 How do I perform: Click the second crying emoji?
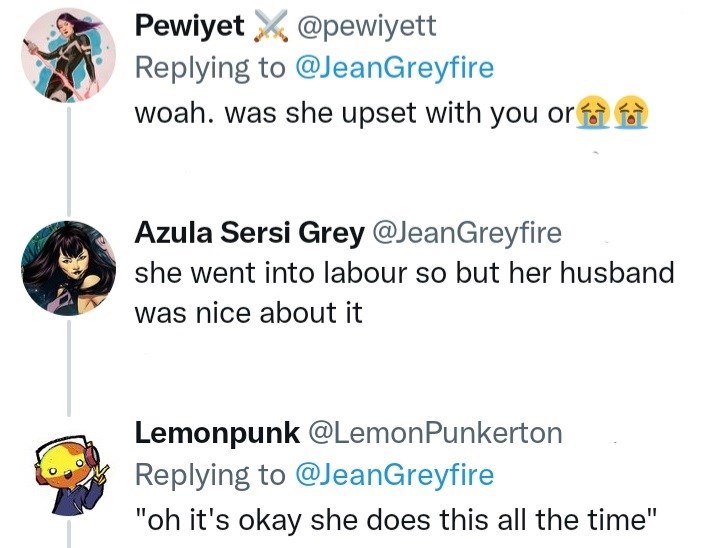(630, 113)
